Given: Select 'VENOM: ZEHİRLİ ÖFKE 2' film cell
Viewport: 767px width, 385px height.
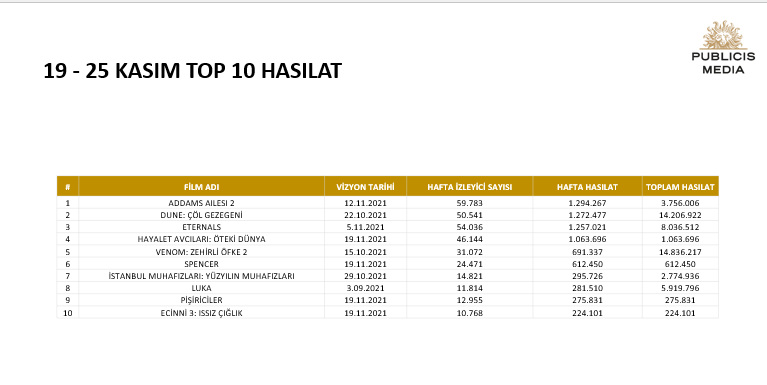Looking at the screenshot, I should coord(202,252).
